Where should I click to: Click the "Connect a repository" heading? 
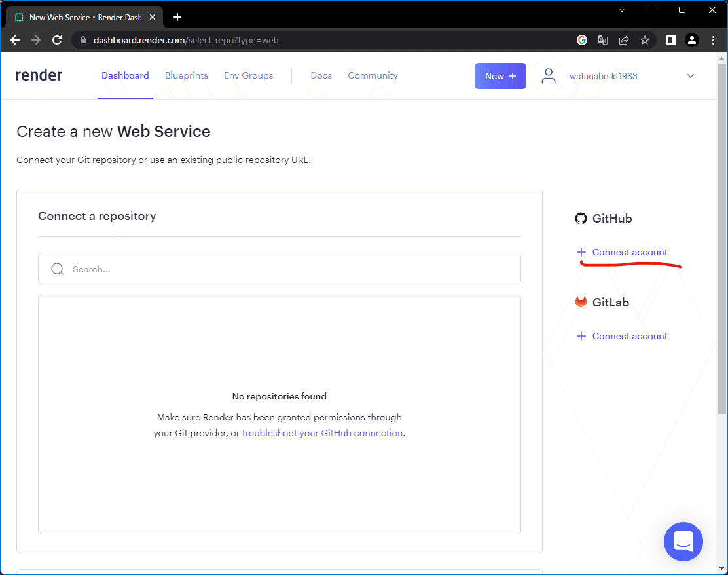coord(97,216)
